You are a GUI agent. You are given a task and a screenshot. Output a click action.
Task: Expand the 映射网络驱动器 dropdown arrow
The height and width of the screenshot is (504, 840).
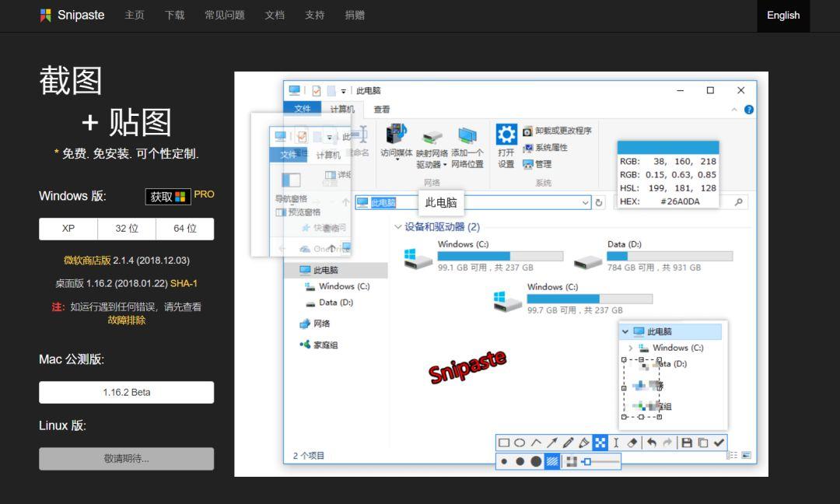click(445, 165)
